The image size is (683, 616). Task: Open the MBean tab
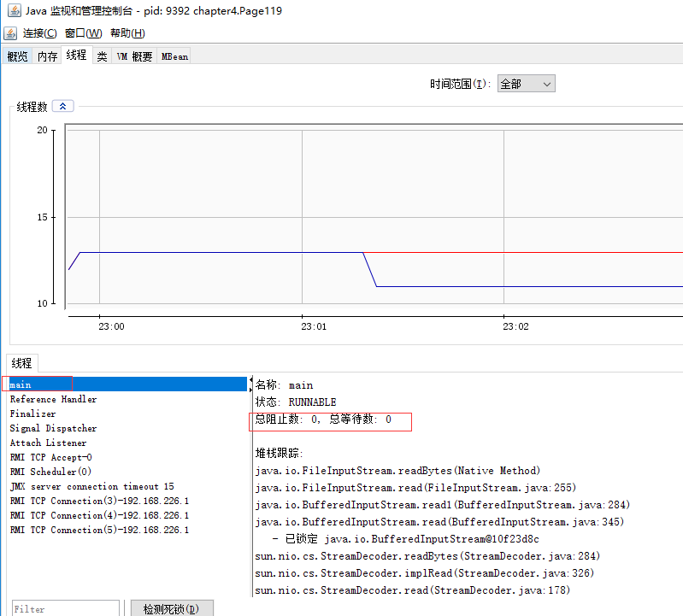click(x=174, y=56)
